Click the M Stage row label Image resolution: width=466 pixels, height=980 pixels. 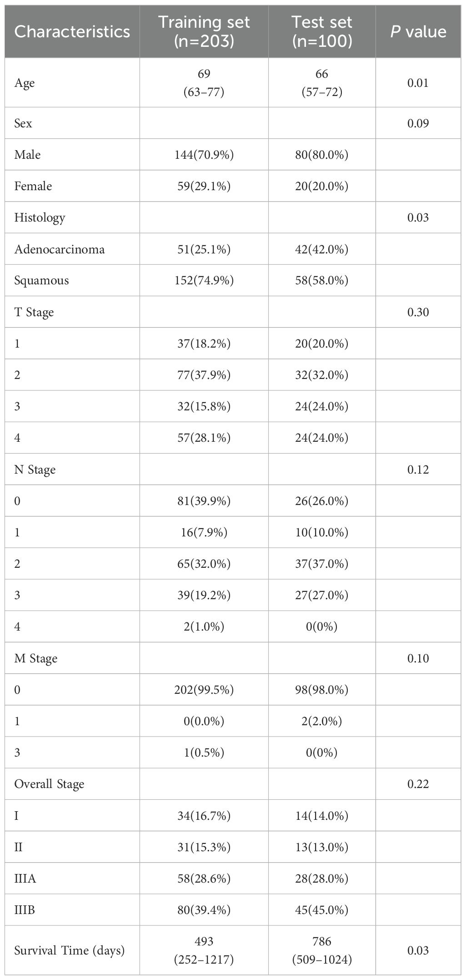pyautogui.click(x=35, y=658)
